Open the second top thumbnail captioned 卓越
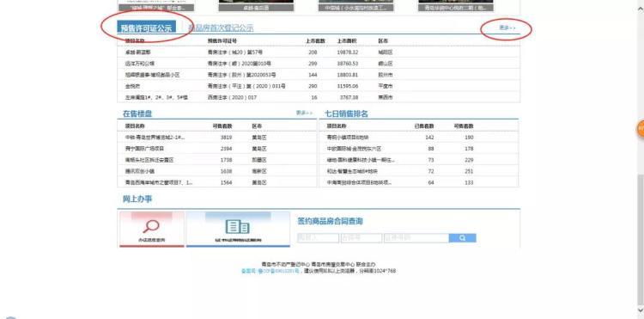Viewport: 644px width, 319px height. click(x=256, y=6)
